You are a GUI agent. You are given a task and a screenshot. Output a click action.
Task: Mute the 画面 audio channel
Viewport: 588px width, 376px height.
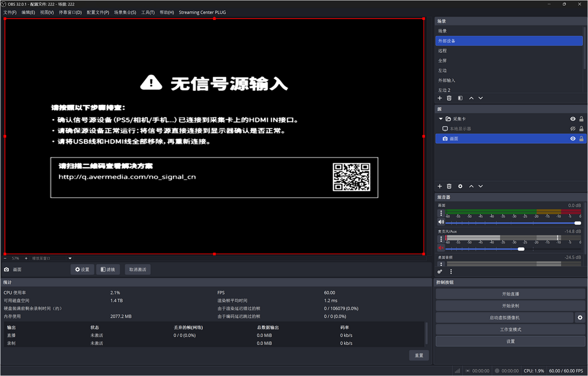tap(441, 222)
